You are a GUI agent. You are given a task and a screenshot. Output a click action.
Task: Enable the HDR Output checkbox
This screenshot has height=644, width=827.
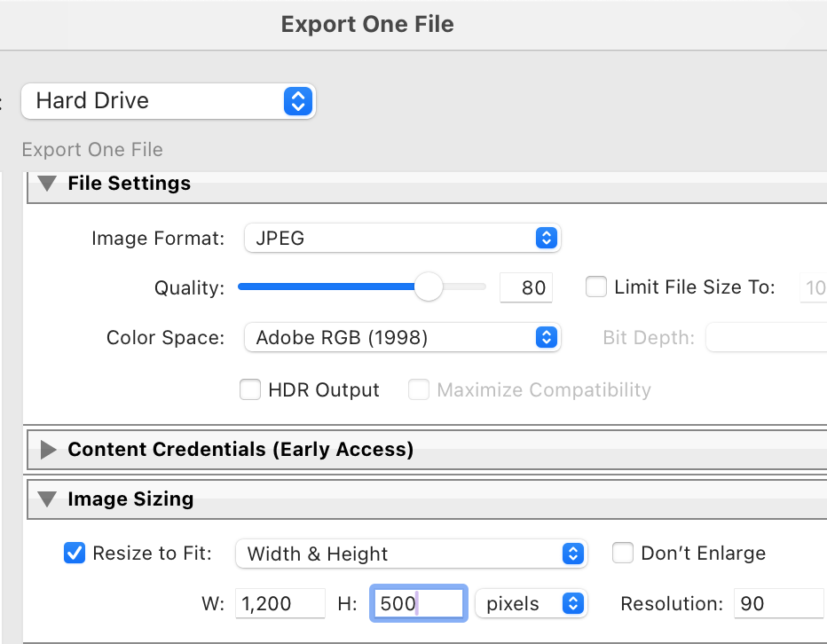click(x=251, y=389)
